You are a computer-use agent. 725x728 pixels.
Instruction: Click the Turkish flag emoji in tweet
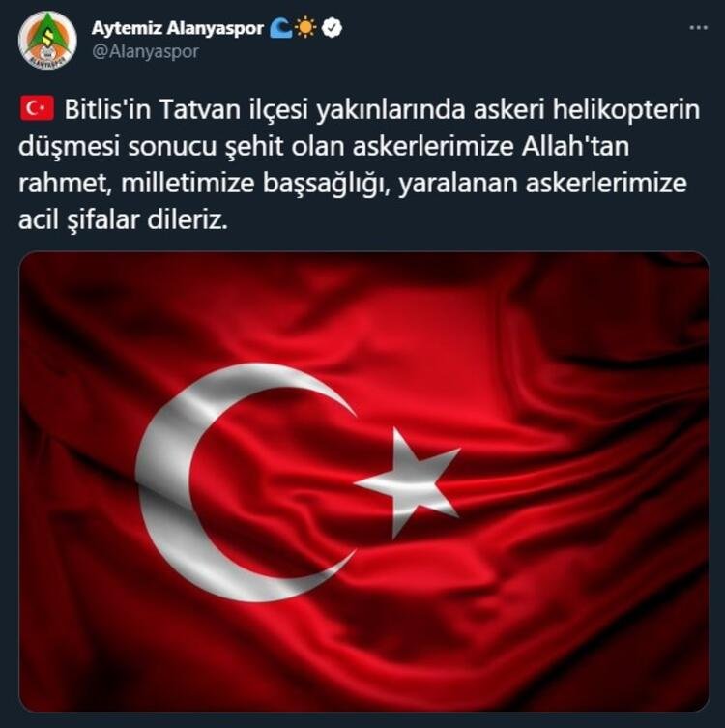coord(37,109)
